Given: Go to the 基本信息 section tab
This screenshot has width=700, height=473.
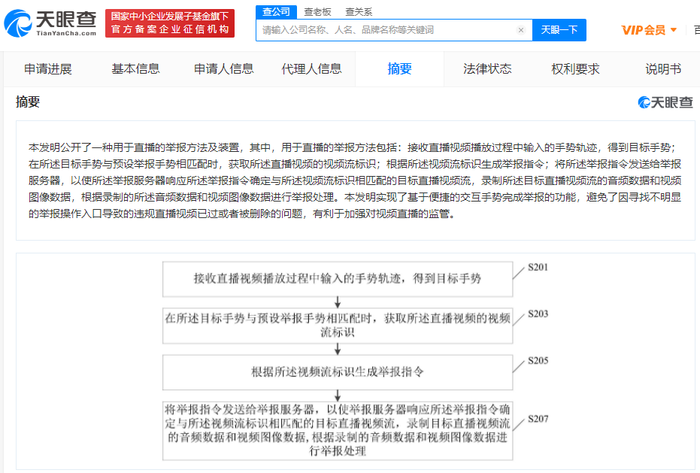Looking at the screenshot, I should point(136,69).
